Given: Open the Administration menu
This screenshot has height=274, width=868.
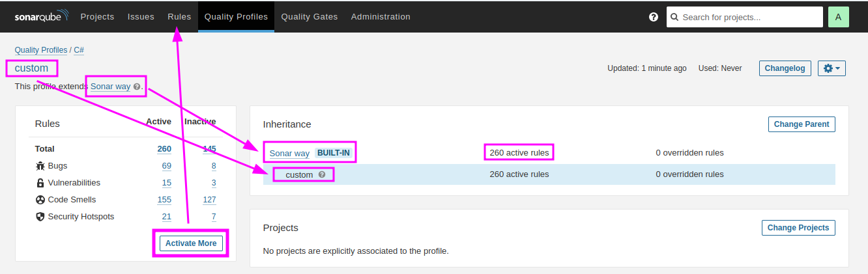Looking at the screenshot, I should click(x=381, y=17).
